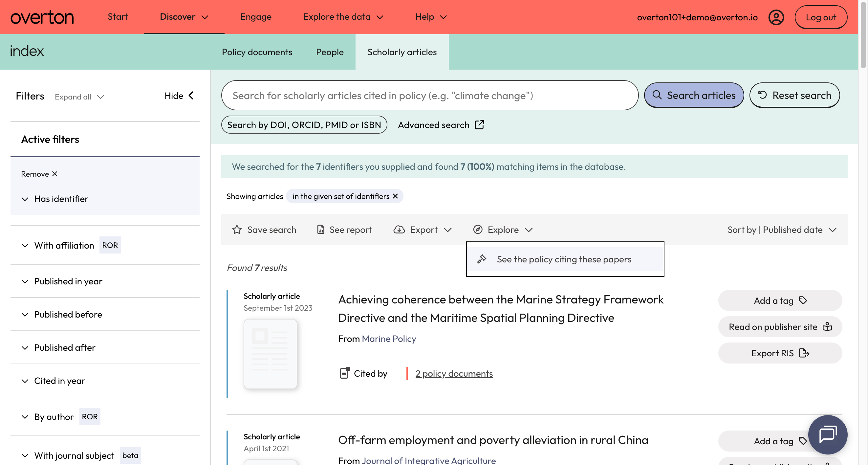
Task: Switch to the Policy documents tab
Action: click(x=257, y=52)
